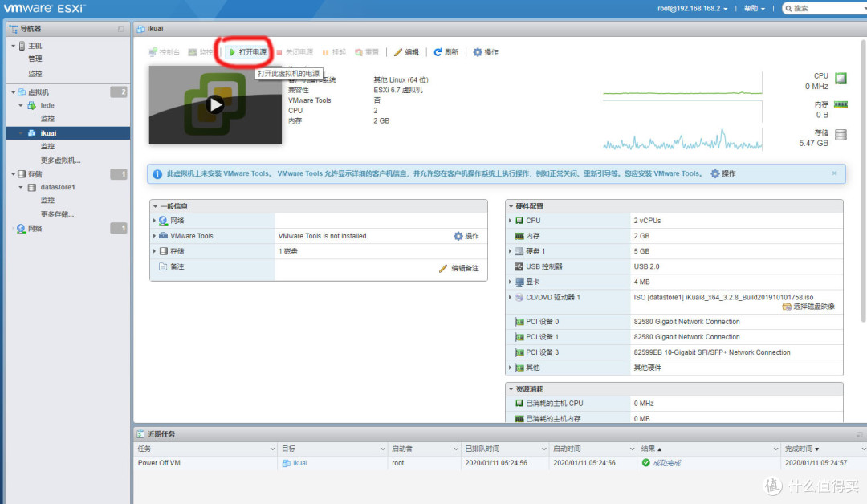Collapse the 虚拟机 group in the navigator
The width and height of the screenshot is (867, 504).
[x=11, y=91]
